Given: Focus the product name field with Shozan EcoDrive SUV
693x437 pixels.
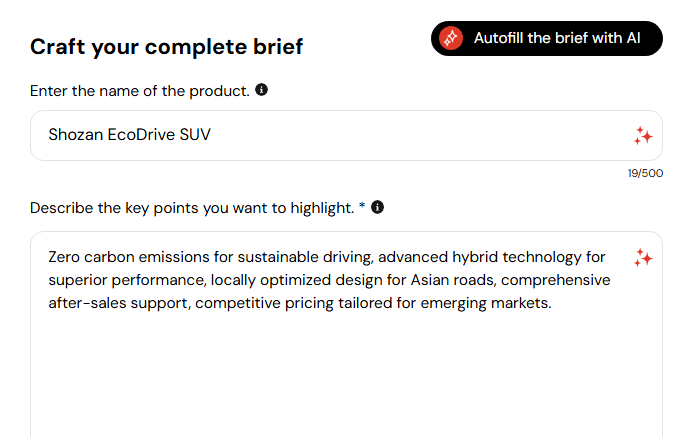Looking at the screenshot, I should click(x=346, y=135).
